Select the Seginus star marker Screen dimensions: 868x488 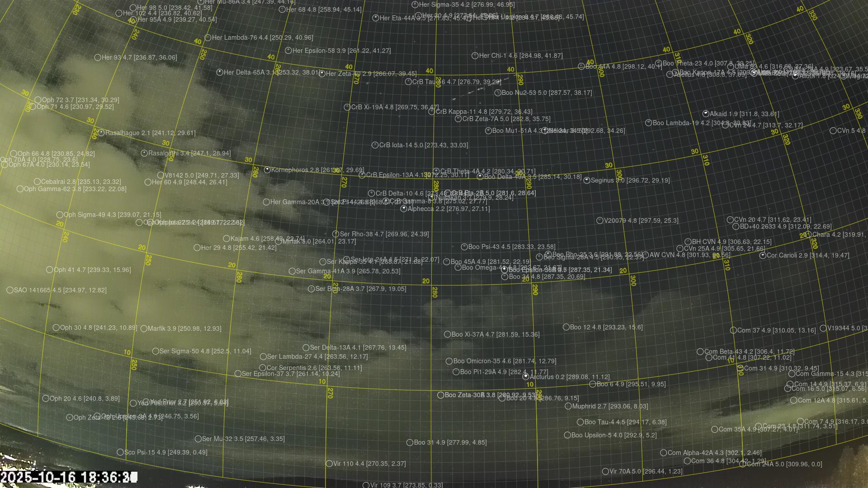click(587, 180)
